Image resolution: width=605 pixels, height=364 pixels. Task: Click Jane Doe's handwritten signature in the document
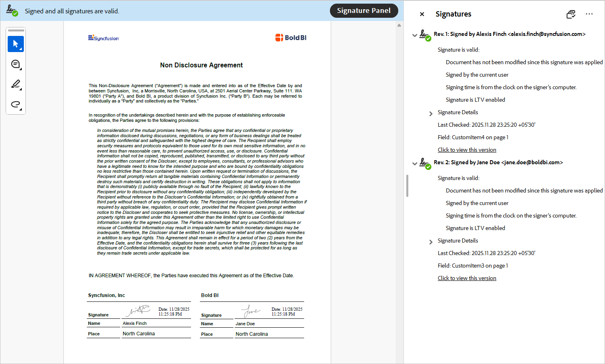250,310
